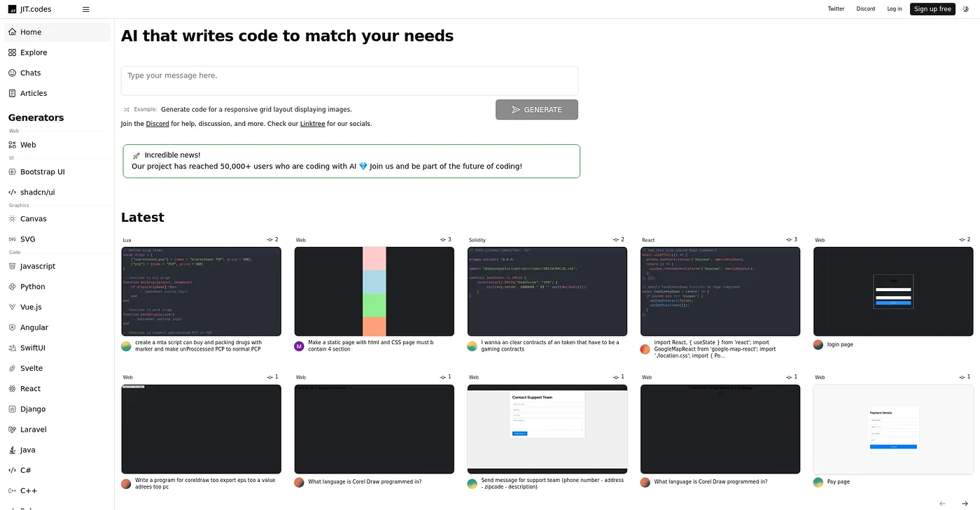Click the GENERATE button
This screenshot has width=980, height=510.
coord(537,110)
